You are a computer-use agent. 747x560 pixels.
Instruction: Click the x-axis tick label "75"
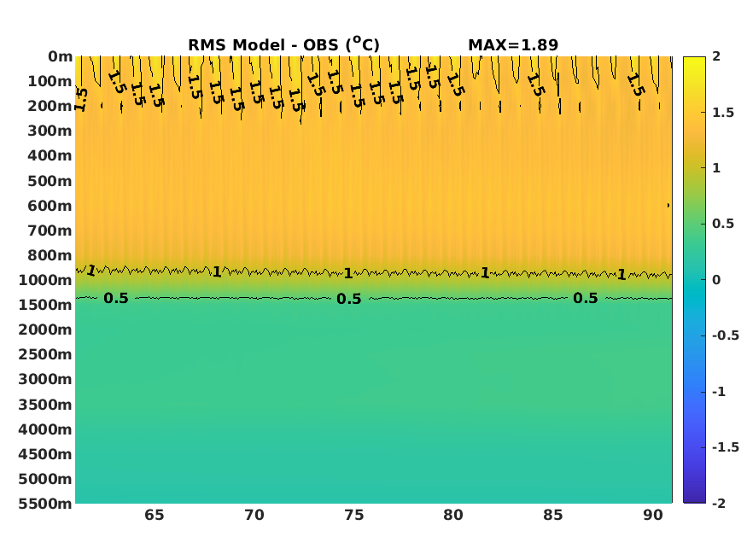(x=354, y=516)
